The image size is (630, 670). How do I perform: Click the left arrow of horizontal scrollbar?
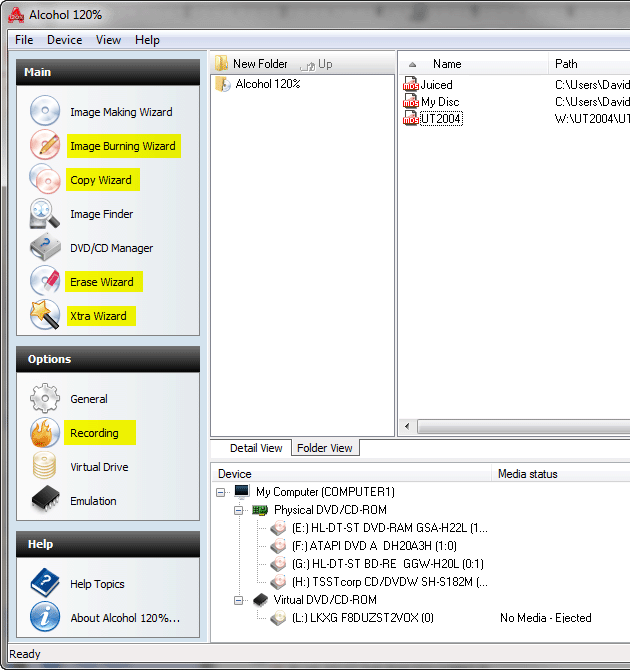(407, 426)
